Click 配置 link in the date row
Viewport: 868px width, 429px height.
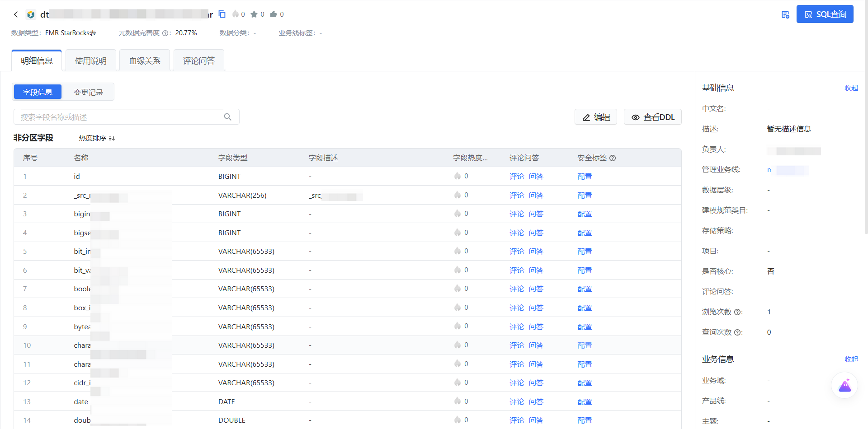click(x=585, y=402)
